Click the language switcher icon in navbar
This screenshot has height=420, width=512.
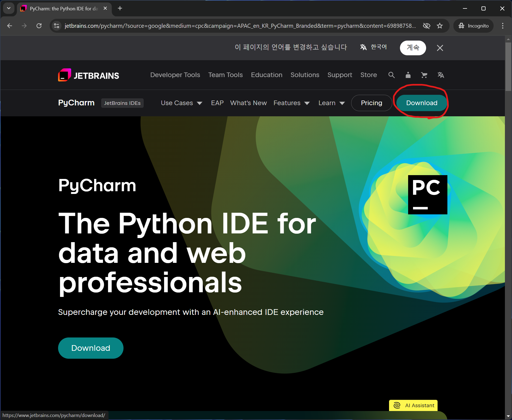point(441,75)
